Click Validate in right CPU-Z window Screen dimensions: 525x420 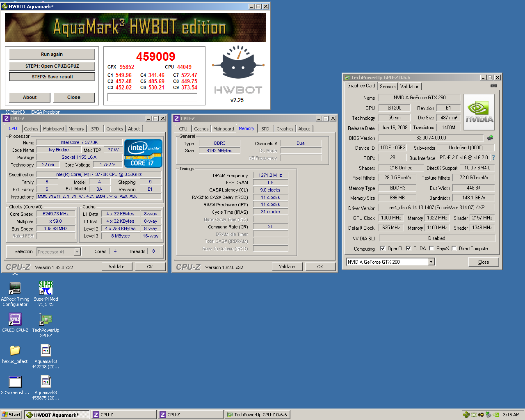287,267
